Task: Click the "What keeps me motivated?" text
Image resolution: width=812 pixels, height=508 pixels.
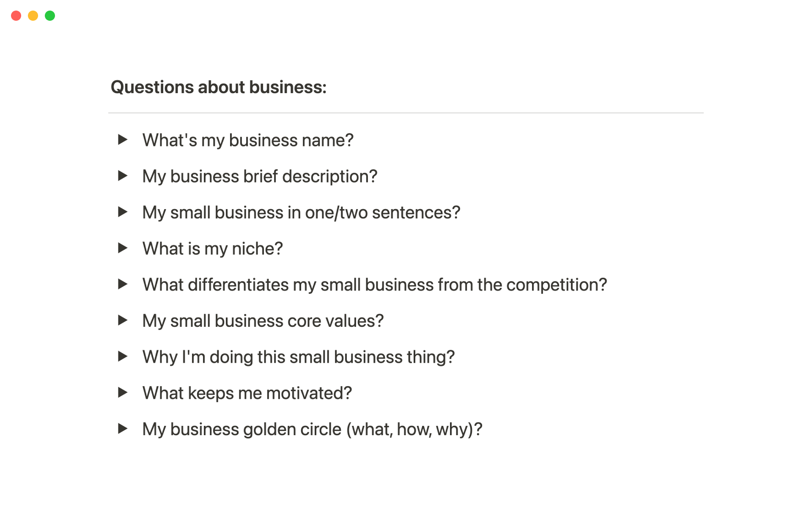Action: (247, 393)
